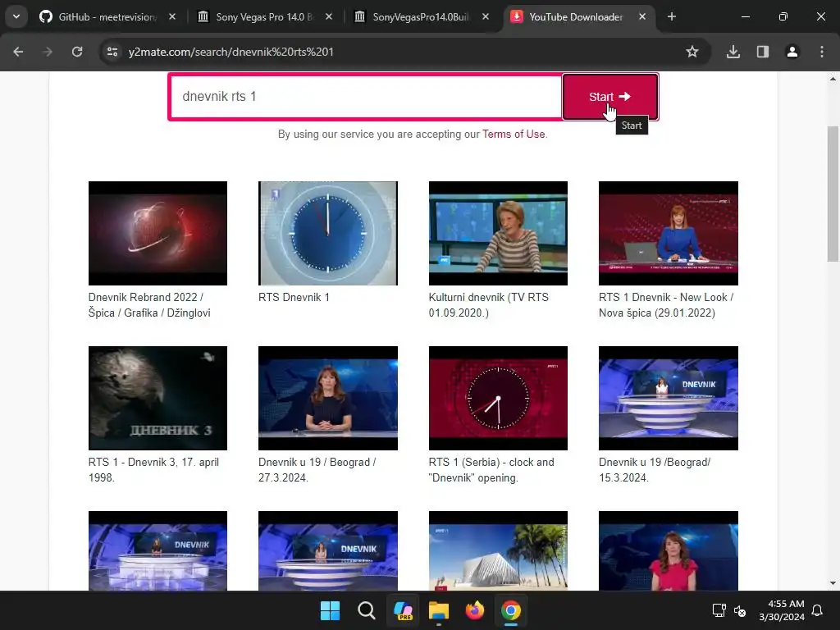840x630 pixels.
Task: Click the Start search button
Action: click(609, 97)
